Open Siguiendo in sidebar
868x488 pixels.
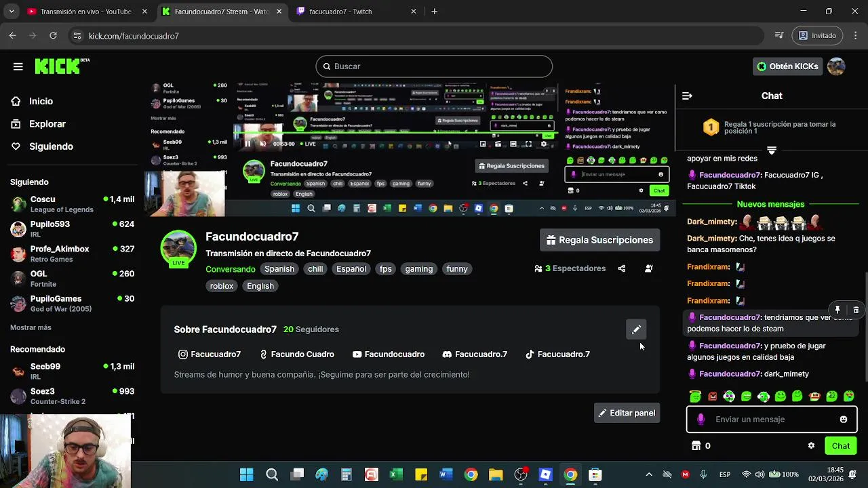click(x=42, y=146)
